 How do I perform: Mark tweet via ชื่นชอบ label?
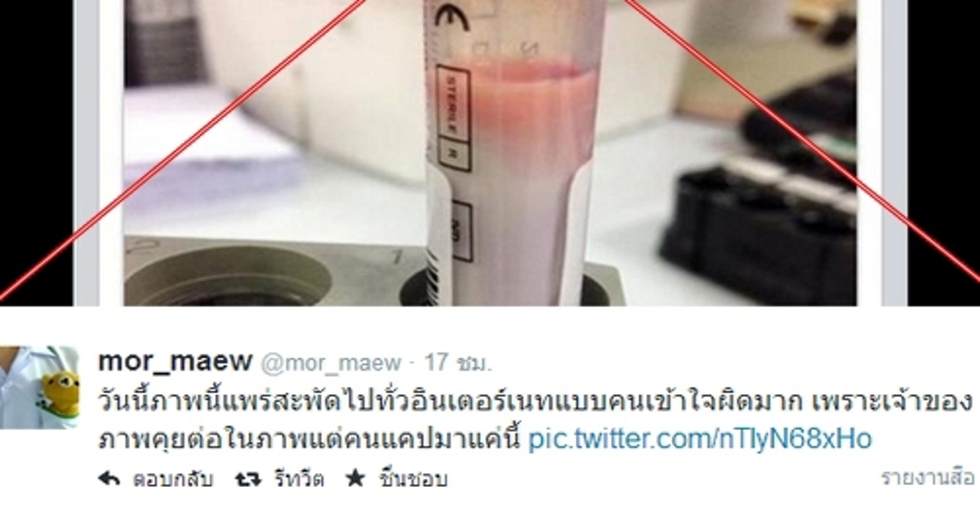point(413,479)
